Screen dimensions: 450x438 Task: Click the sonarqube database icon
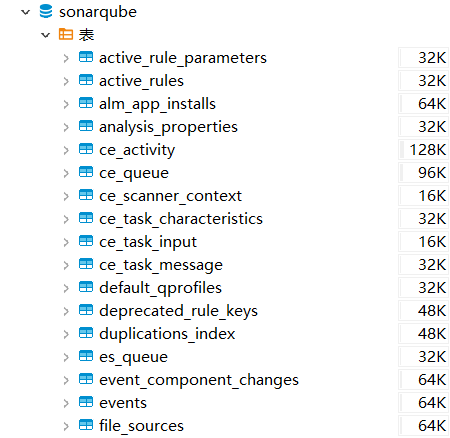point(46,11)
